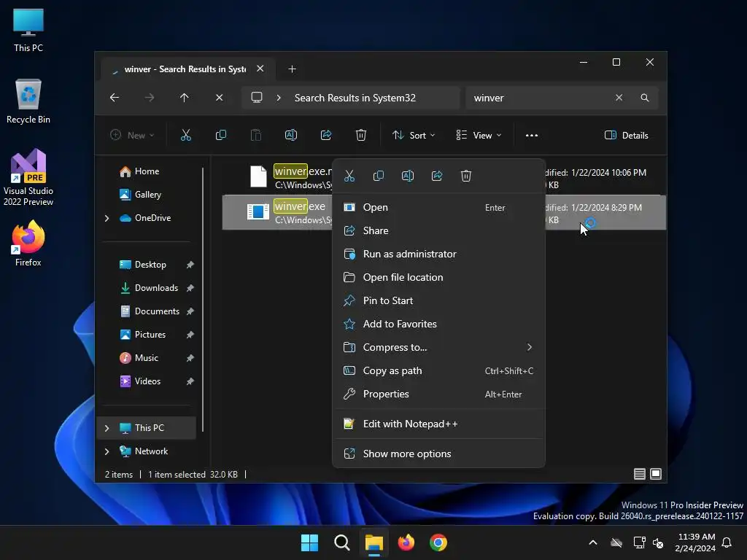Click the Copy icon in the context menu
The image size is (747, 560).
point(379,176)
